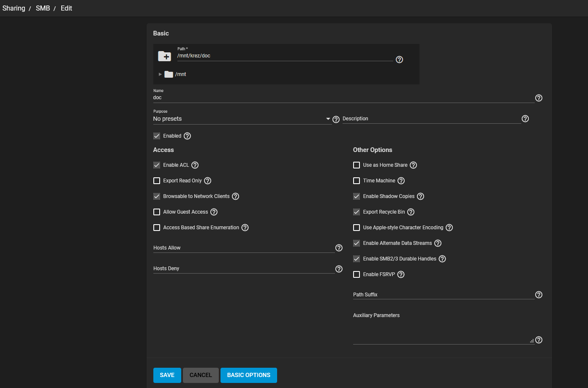Open the Purpose presets dropdown

242,119
